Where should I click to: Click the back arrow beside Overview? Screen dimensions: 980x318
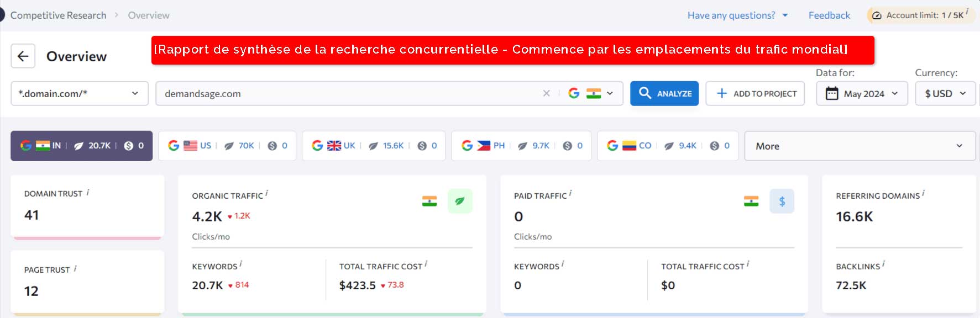pyautogui.click(x=23, y=56)
